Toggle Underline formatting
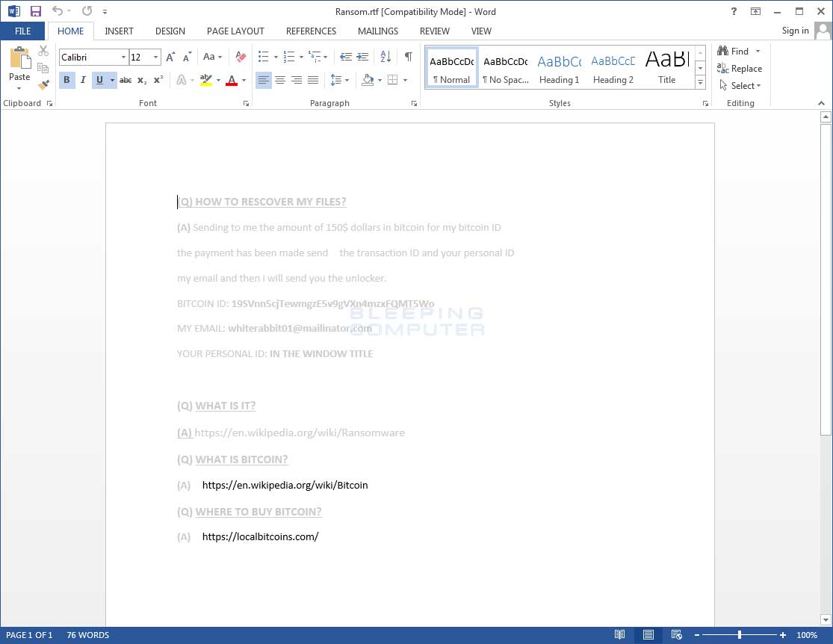This screenshot has height=644, width=833. pos(99,80)
